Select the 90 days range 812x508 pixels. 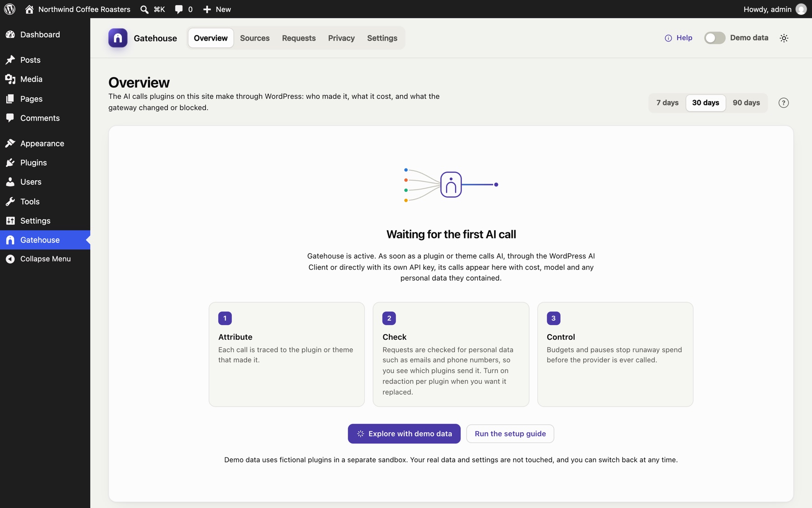point(746,103)
